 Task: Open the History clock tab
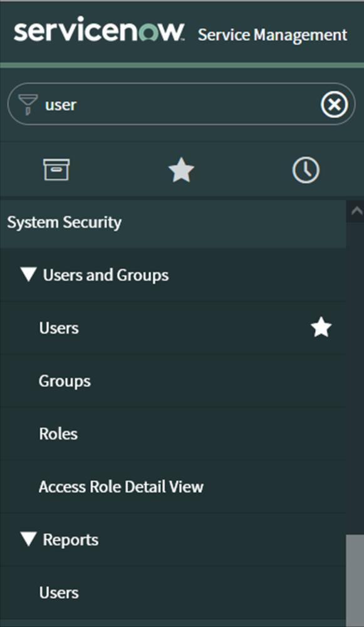pyautogui.click(x=306, y=170)
